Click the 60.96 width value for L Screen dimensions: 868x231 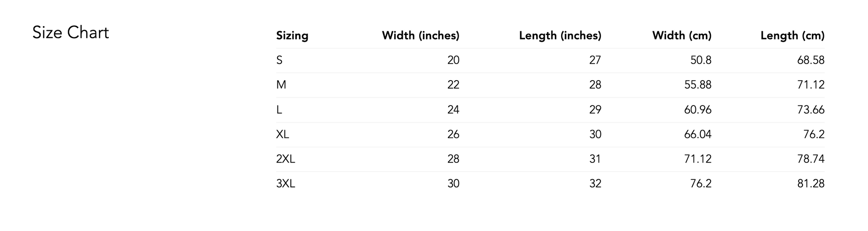tap(698, 109)
